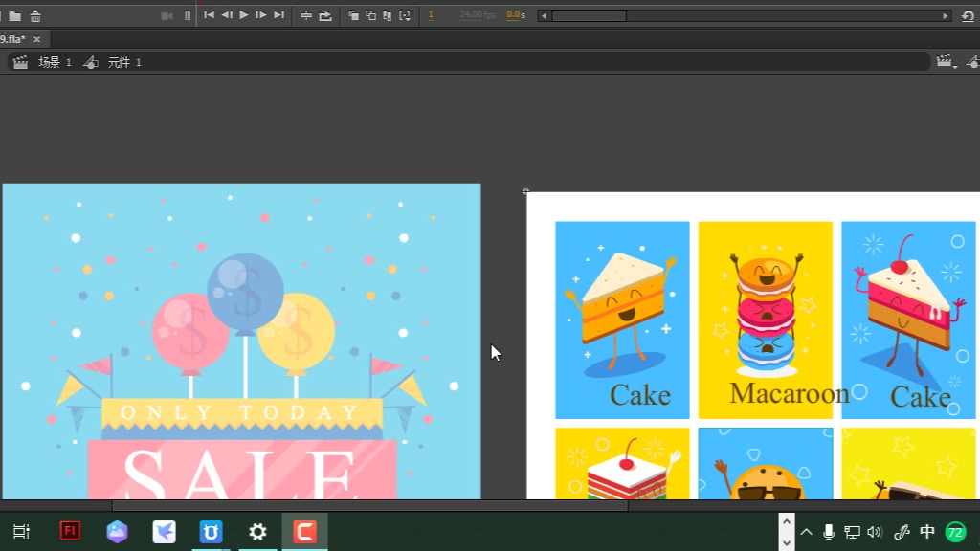Screen dimensions: 980x551
Task: Toggle onion skin outlines
Action: click(370, 15)
